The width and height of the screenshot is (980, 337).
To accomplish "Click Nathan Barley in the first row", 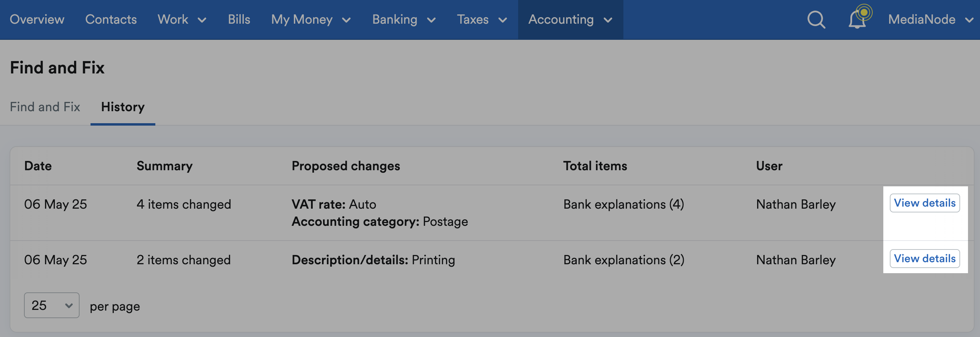I will [796, 204].
